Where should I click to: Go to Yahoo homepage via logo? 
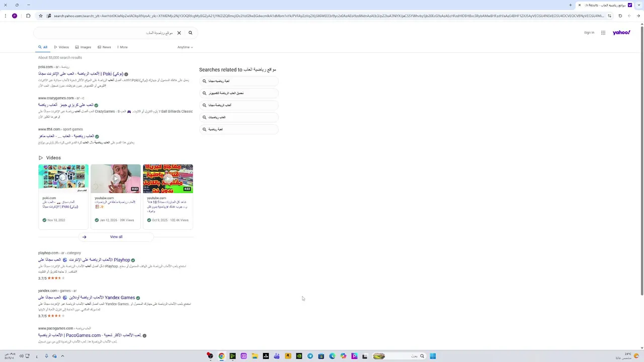pyautogui.click(x=621, y=33)
